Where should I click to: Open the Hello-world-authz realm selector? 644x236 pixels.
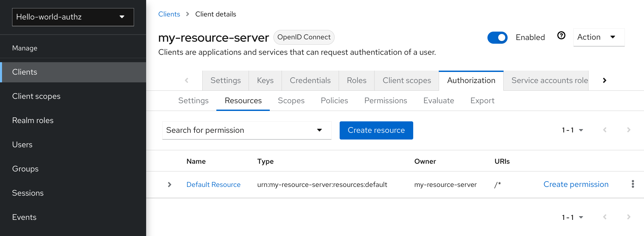tap(73, 17)
